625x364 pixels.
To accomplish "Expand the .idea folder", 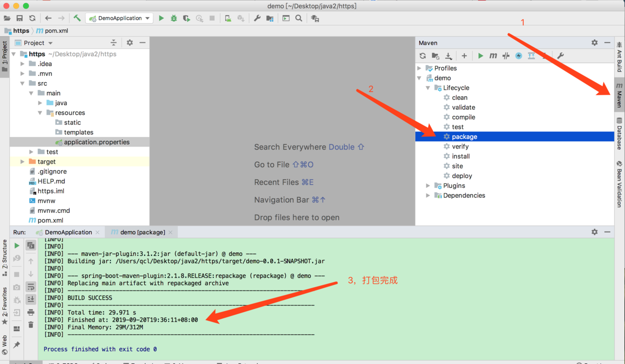I will pos(23,64).
